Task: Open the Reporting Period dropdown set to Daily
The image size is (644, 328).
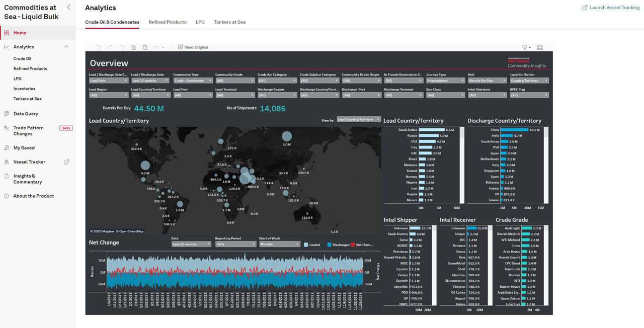Action: 235,244
